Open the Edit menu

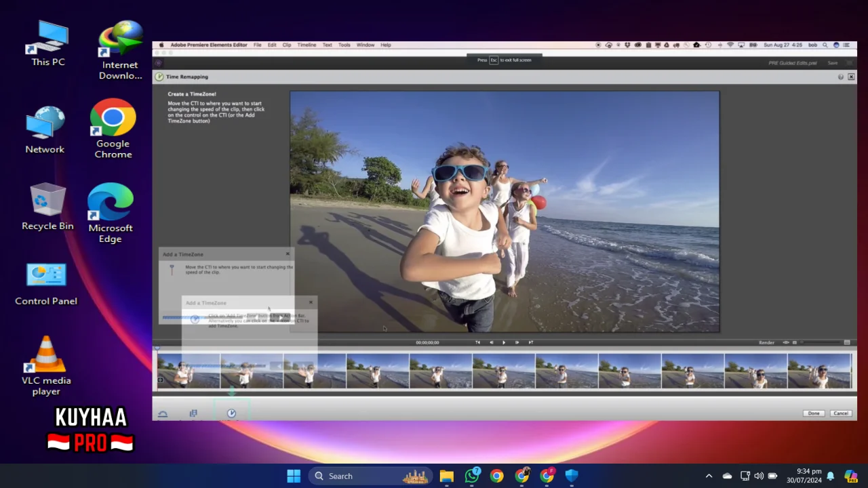(272, 45)
